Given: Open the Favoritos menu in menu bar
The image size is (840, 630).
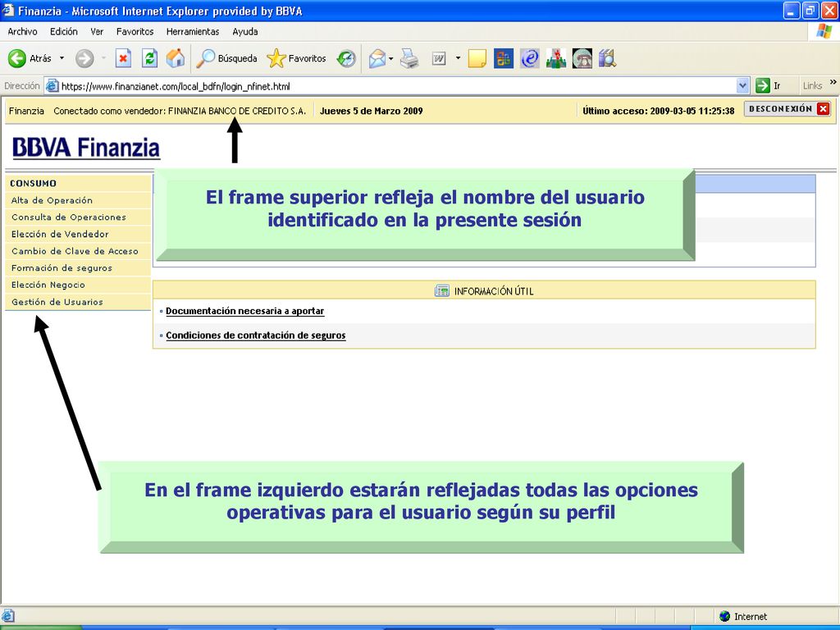Looking at the screenshot, I should pos(135,32).
